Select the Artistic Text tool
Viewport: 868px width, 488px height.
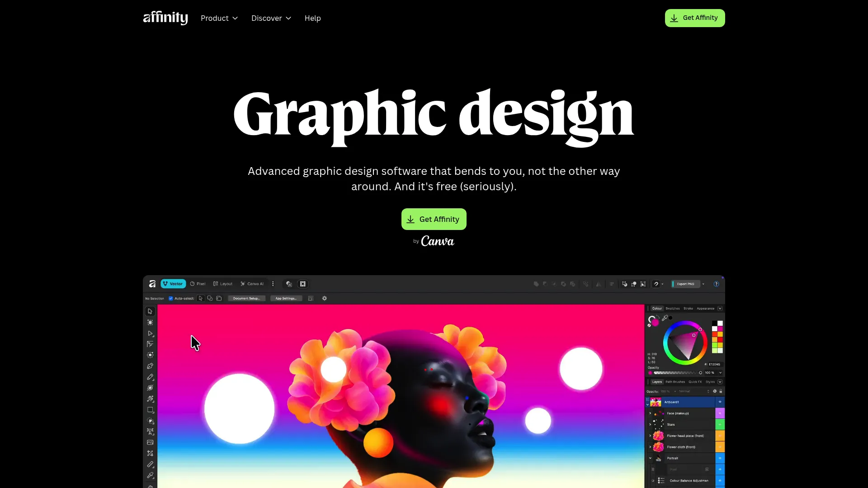(150, 432)
